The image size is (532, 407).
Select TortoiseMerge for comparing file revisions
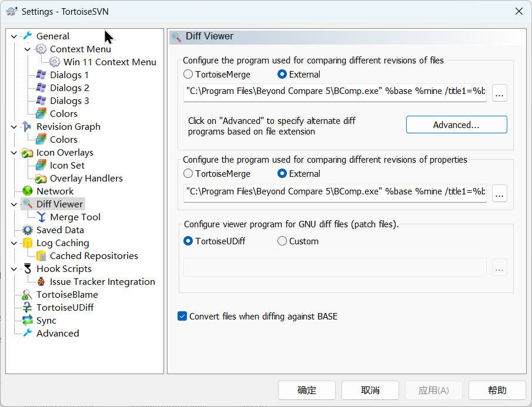[x=188, y=75]
